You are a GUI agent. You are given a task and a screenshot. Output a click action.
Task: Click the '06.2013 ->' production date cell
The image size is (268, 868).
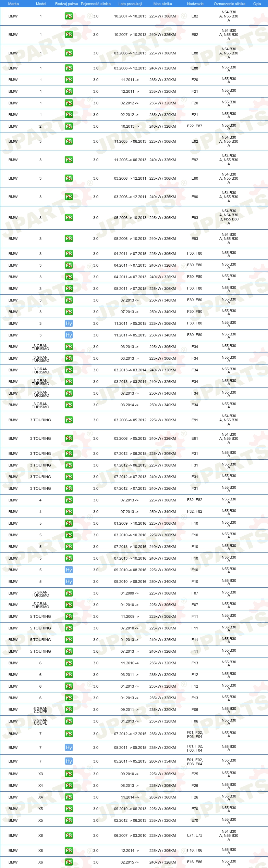130,786
